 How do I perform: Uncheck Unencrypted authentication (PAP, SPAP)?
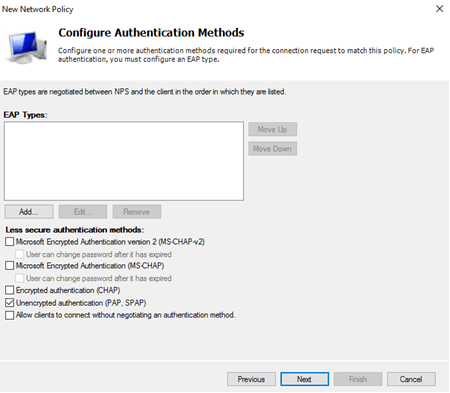point(10,303)
